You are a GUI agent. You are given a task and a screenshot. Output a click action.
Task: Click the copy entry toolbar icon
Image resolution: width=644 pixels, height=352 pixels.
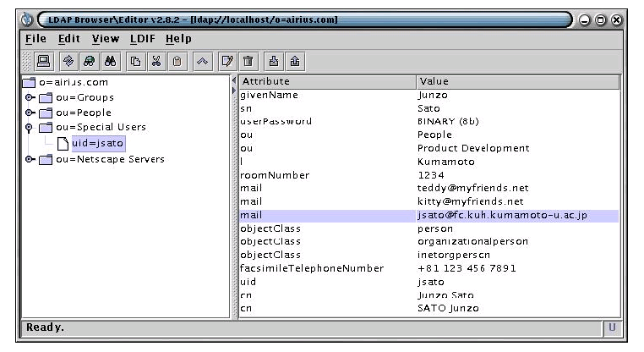[x=135, y=62]
